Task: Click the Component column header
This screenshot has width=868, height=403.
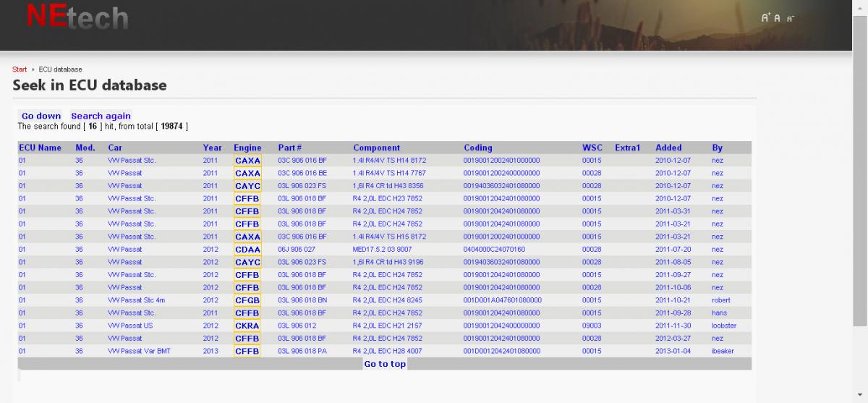Action: [x=376, y=148]
